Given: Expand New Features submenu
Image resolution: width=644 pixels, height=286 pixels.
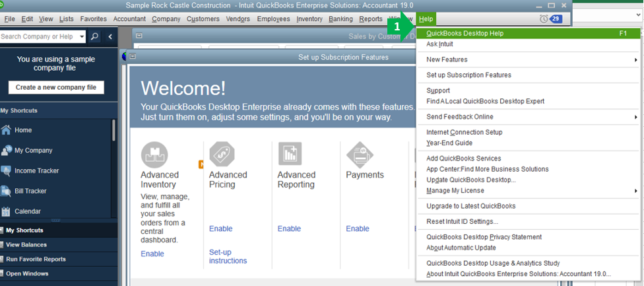Looking at the screenshot, I should click(x=636, y=60).
